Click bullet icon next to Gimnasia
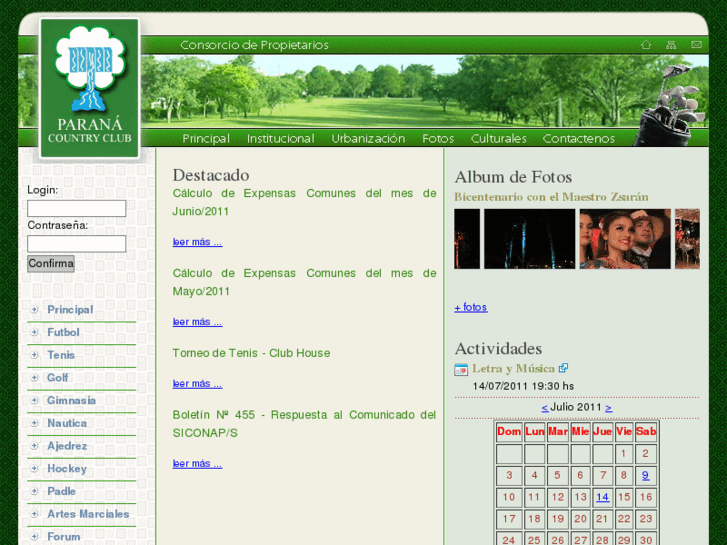Screen dimensions: 727x545 [x=34, y=400]
